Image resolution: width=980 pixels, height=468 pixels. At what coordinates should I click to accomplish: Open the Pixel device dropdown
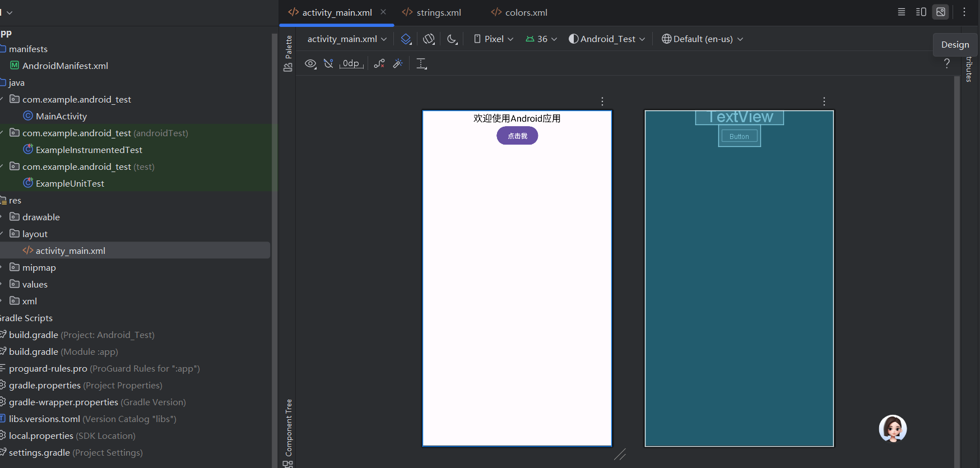click(x=494, y=39)
